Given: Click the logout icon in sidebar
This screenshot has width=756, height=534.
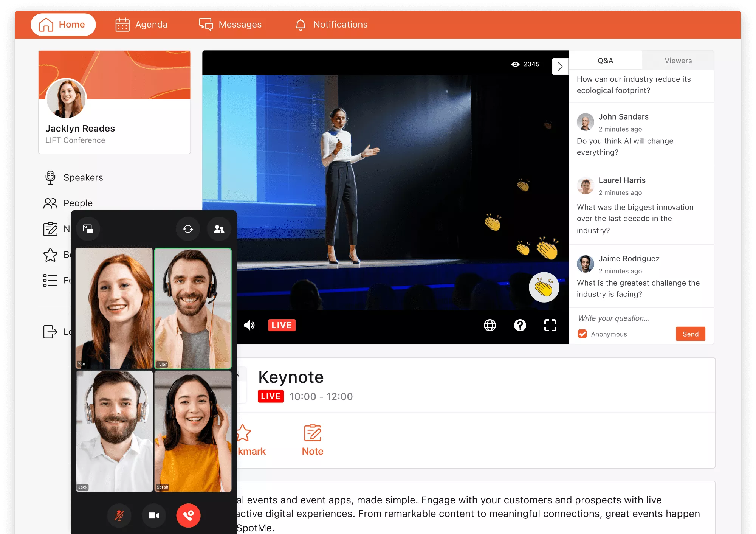Looking at the screenshot, I should pos(50,332).
